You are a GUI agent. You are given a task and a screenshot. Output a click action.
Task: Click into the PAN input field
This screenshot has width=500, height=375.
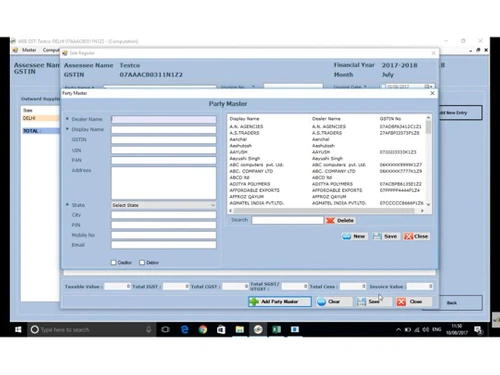pos(163,160)
